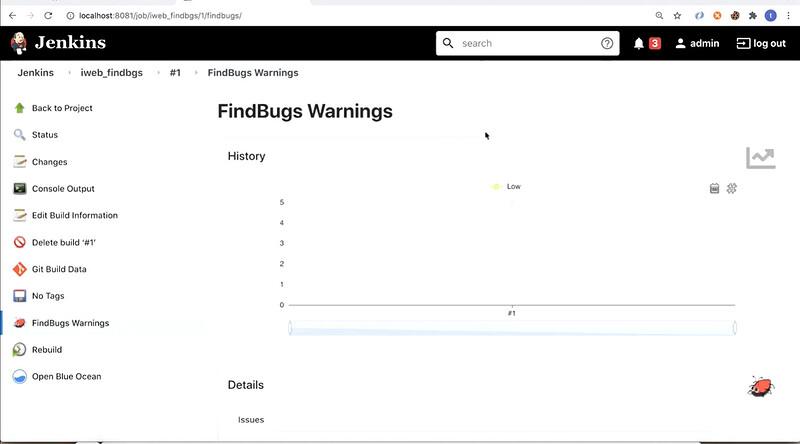This screenshot has height=444, width=800.
Task: Open the notifications bell icon
Action: [638, 43]
